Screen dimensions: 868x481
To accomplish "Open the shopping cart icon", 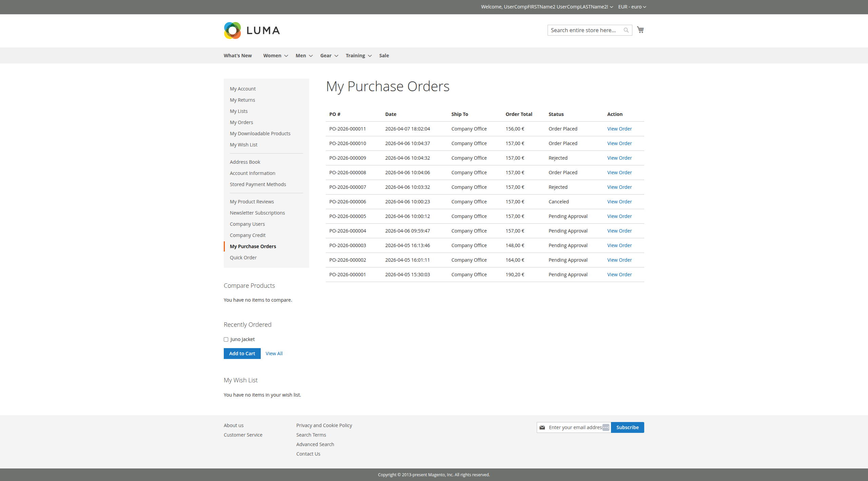I will [640, 30].
